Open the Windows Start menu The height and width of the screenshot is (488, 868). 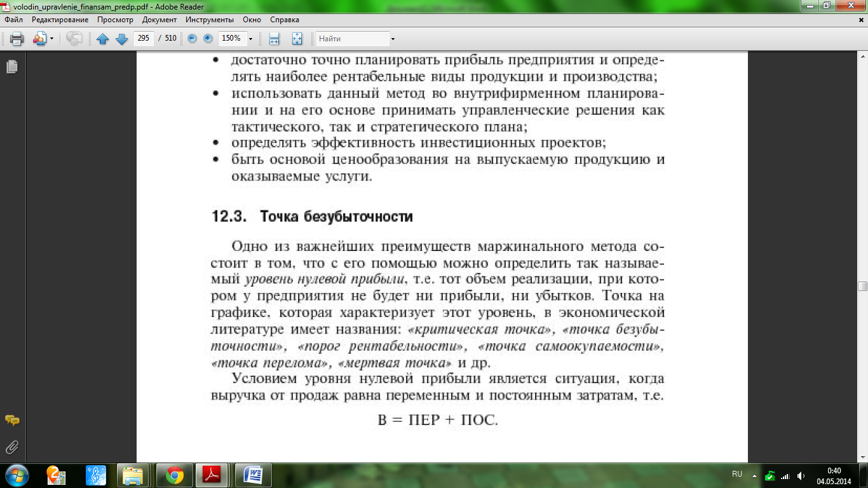tap(17, 475)
